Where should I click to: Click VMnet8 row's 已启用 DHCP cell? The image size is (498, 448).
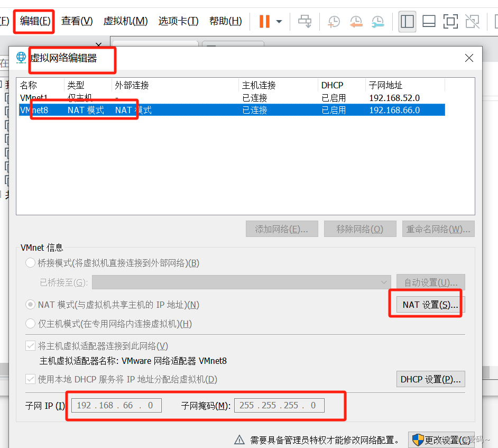click(x=334, y=110)
